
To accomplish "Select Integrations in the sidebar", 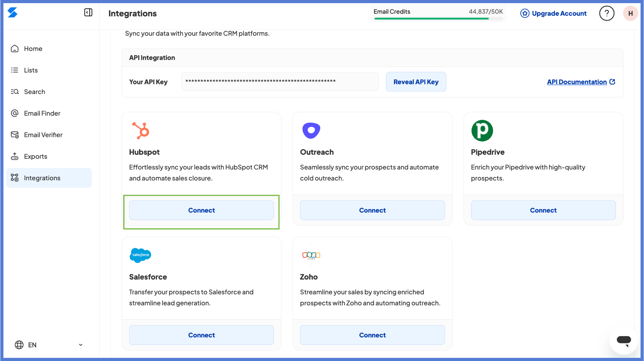I will (49, 178).
